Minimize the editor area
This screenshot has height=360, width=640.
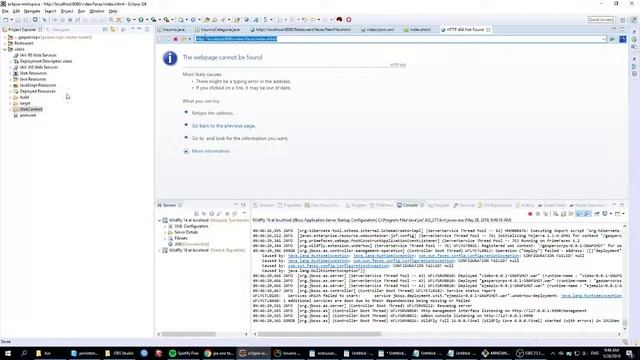pyautogui.click(x=614, y=29)
